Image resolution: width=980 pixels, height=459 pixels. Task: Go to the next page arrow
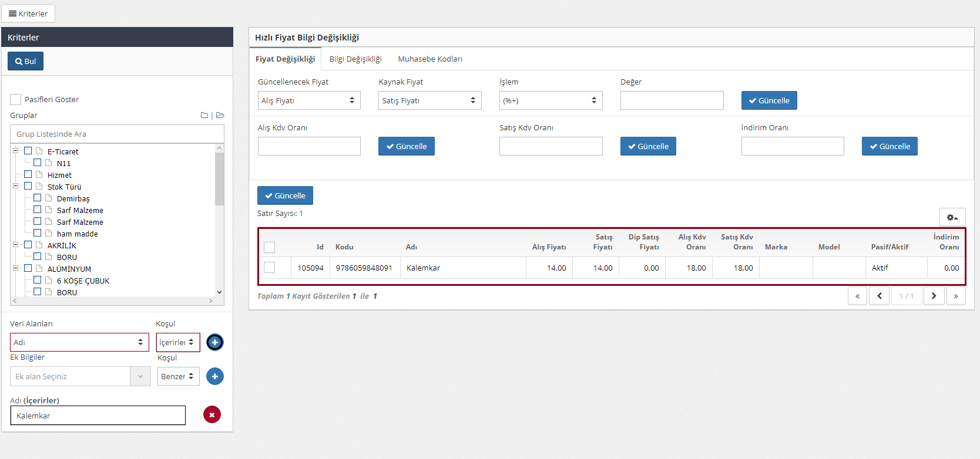click(x=934, y=296)
